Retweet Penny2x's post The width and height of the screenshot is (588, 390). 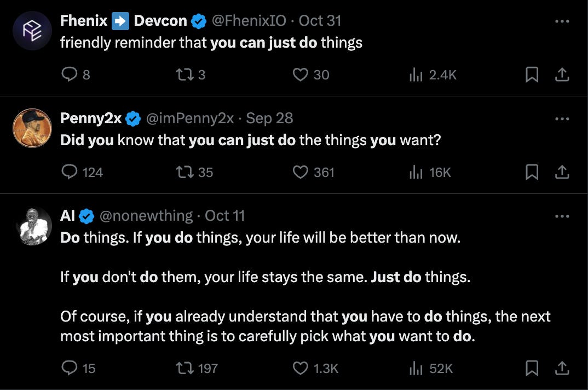[186, 172]
